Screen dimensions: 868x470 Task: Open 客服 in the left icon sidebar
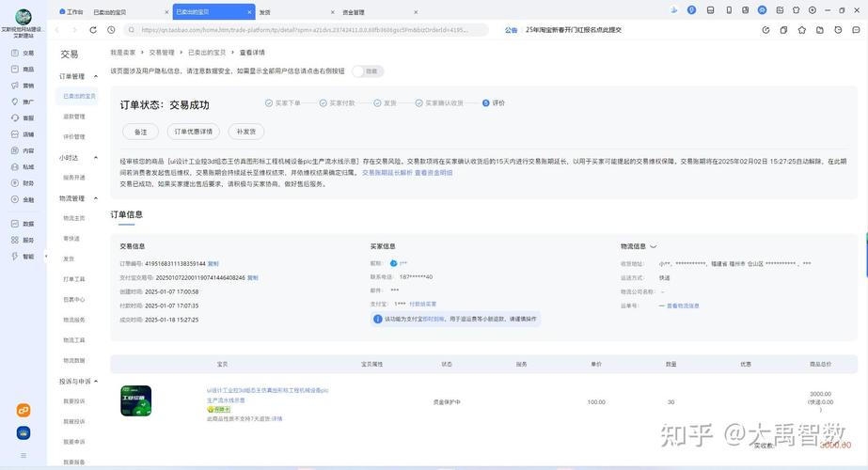[23, 117]
